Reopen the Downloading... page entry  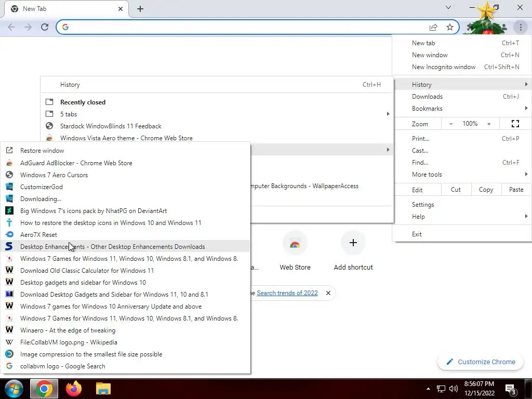coord(125,199)
